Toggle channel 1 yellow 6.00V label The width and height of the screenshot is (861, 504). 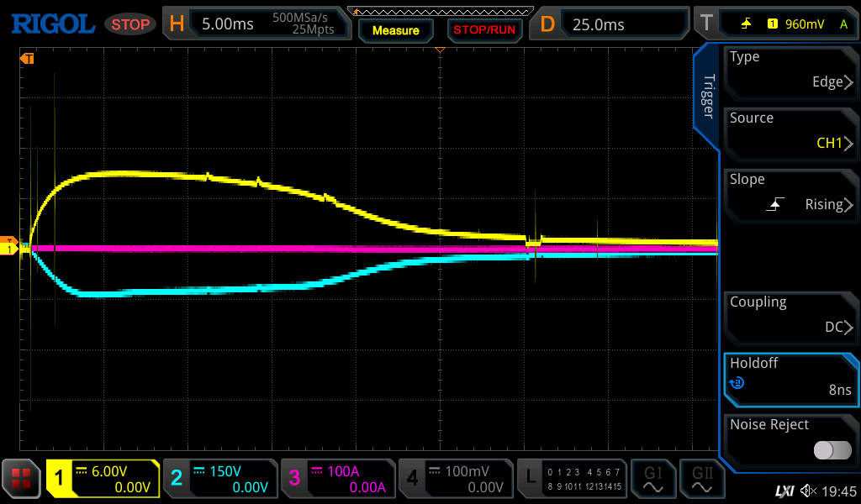click(x=103, y=479)
